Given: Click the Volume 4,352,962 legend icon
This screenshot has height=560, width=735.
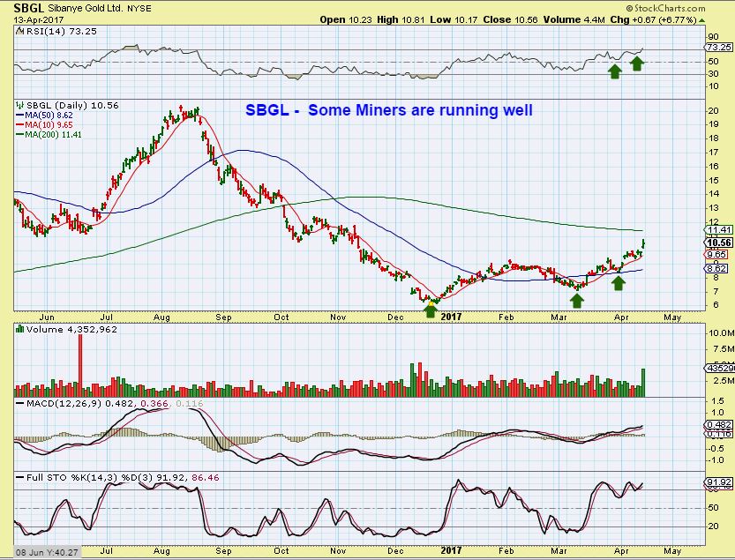Looking at the screenshot, I should 19,329.
